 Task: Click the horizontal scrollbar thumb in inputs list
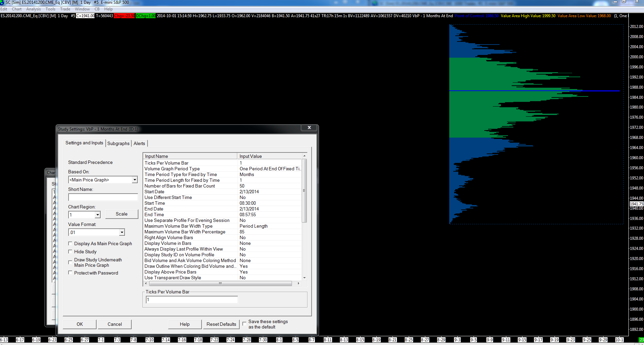(x=220, y=284)
